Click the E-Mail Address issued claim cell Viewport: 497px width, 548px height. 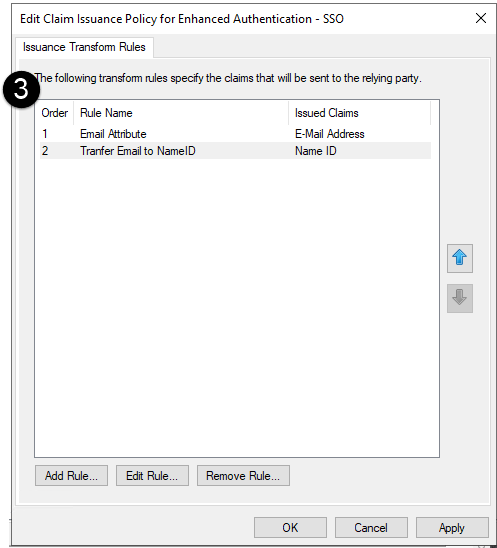tap(330, 134)
